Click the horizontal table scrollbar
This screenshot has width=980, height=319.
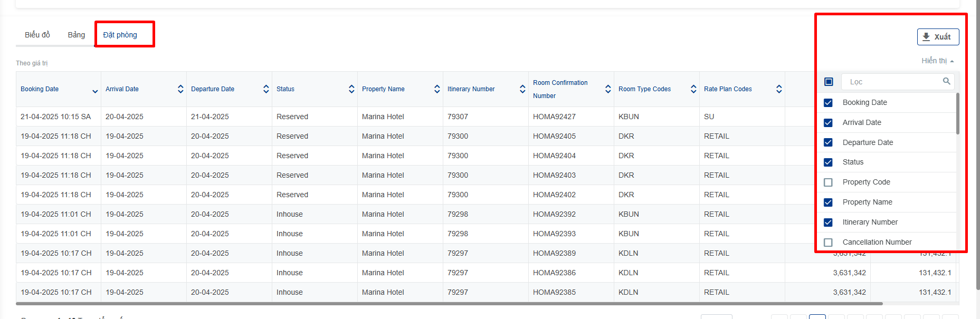coord(449,304)
